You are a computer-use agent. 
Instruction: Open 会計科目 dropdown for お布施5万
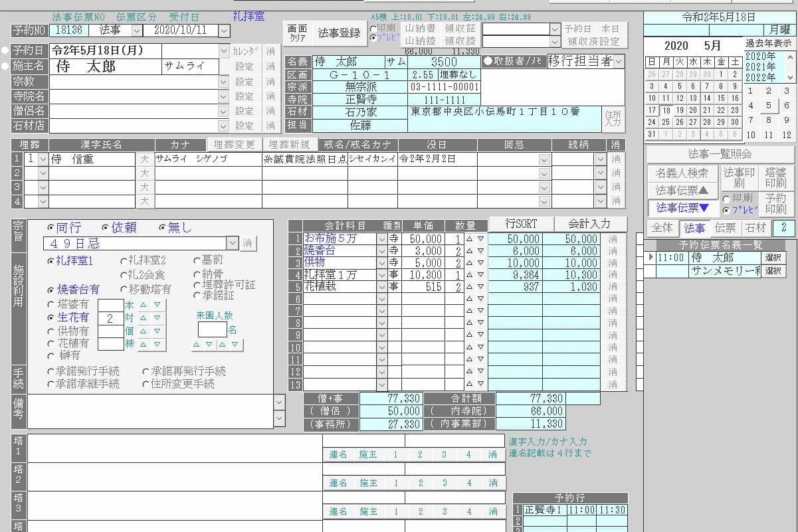(x=382, y=239)
